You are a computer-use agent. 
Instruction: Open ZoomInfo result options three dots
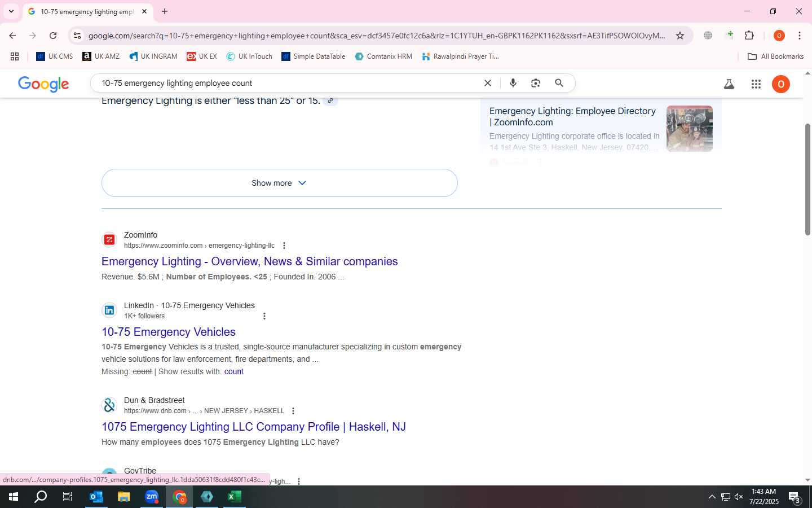pos(284,246)
